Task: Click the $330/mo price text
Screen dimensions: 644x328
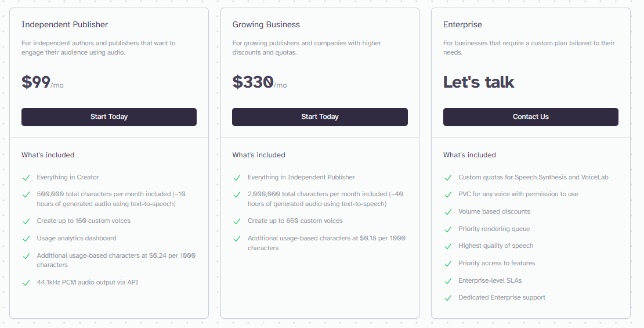Action: point(259,82)
